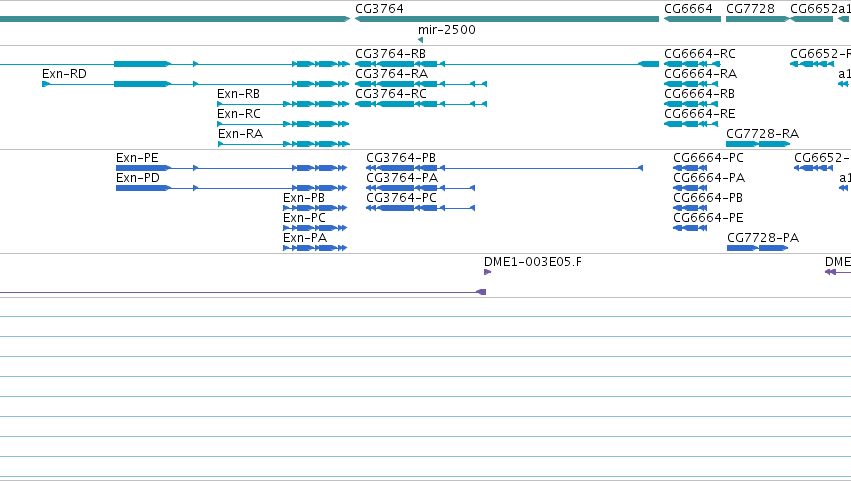
Task: Click the CG7728-PA protein glyph bar
Action: [758, 248]
